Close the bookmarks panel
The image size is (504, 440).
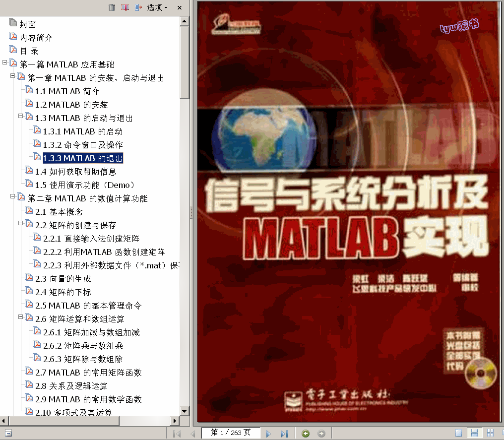tap(179, 7)
